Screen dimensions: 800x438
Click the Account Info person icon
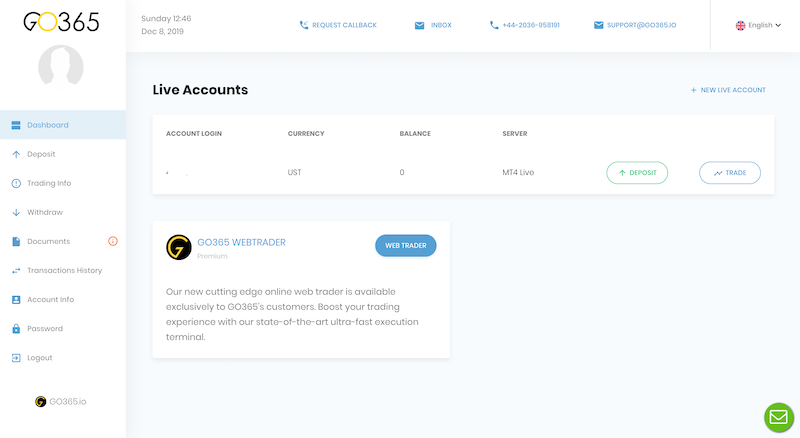tap(16, 300)
